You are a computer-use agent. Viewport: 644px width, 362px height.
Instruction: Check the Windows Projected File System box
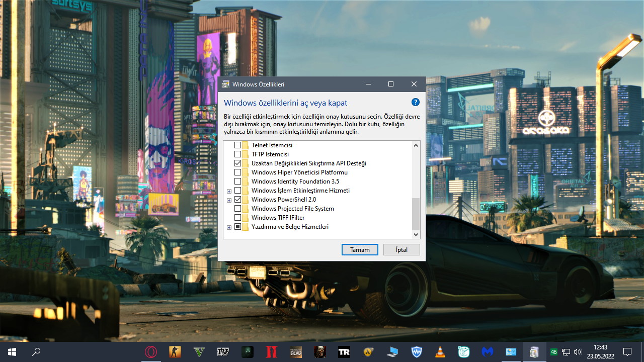point(237,209)
